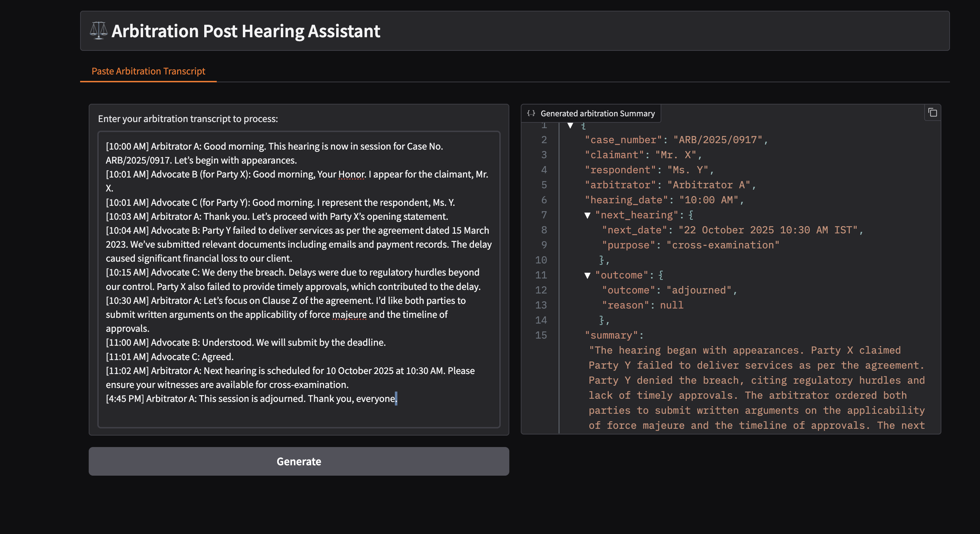The image size is (980, 534).
Task: Click the "adjourned" value in JSON output
Action: click(x=699, y=290)
